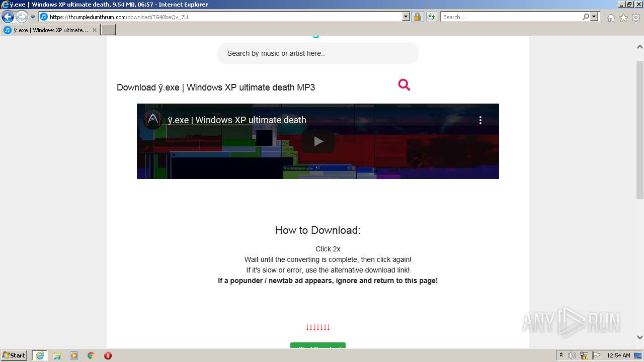Open the video three-dot options menu
Viewport: 644px width, 362px height.
(480, 120)
